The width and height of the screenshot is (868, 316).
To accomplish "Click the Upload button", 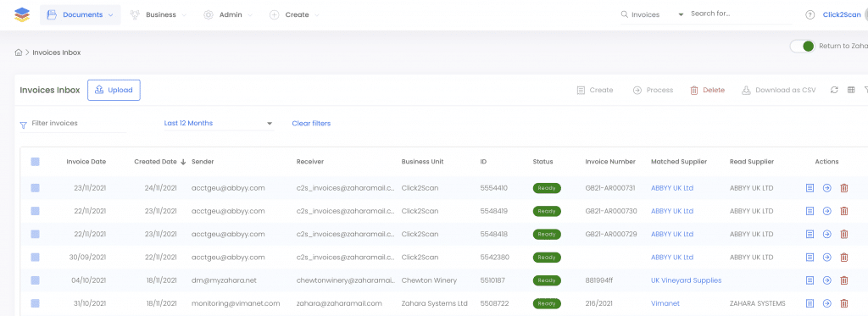I will (x=114, y=90).
